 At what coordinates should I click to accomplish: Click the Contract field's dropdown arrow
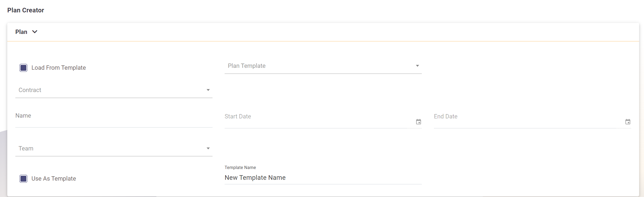coord(208,90)
